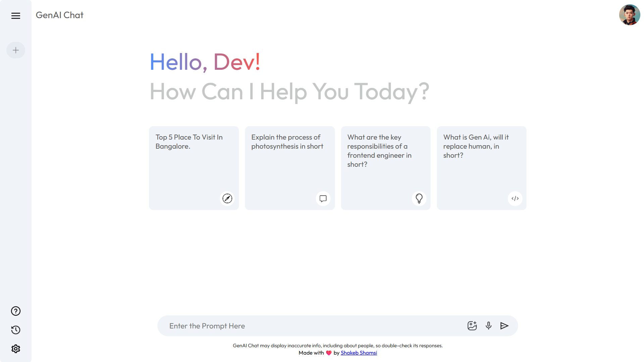Image resolution: width=644 pixels, height=362 pixels.
Task: Select the What is Gen Ai card
Action: pyautogui.click(x=482, y=168)
